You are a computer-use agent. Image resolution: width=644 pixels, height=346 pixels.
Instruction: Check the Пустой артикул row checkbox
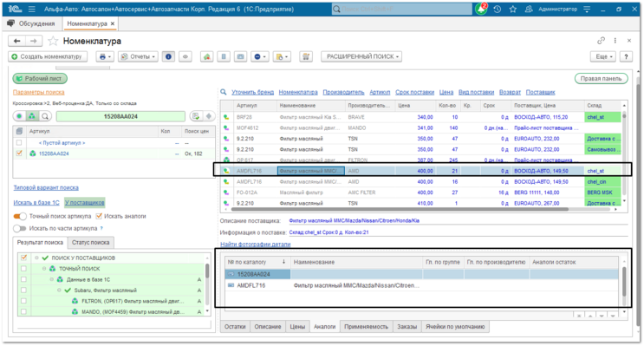(x=19, y=142)
